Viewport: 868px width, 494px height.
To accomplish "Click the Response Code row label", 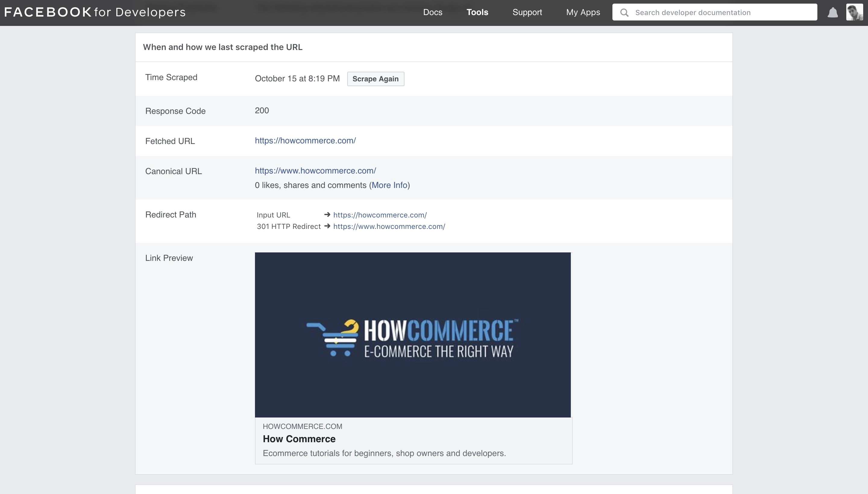I will click(175, 111).
